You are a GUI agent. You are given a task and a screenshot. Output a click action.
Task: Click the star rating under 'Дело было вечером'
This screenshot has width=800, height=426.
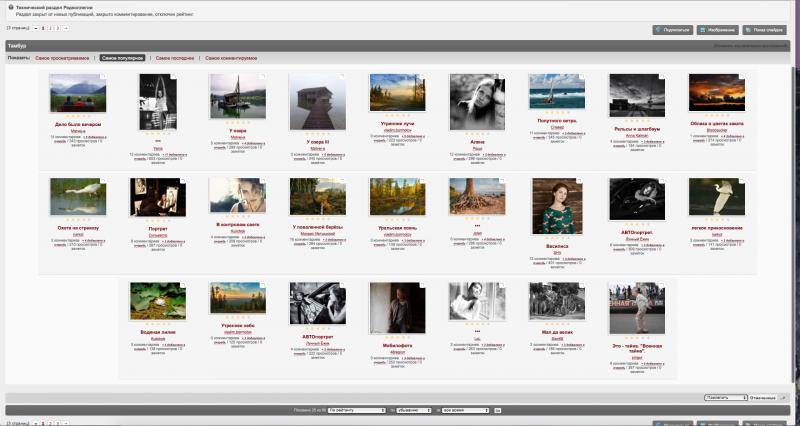pyautogui.click(x=78, y=117)
